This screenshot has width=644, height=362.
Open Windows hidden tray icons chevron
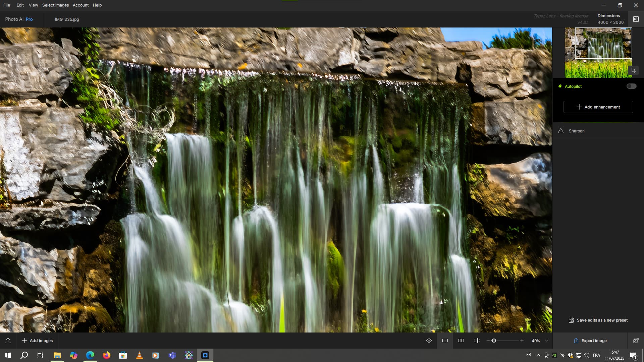(x=538, y=355)
